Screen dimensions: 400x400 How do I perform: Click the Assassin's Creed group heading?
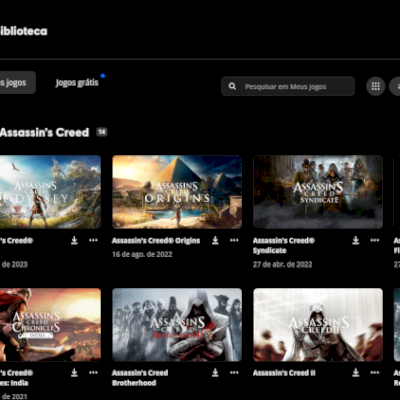tap(45, 132)
